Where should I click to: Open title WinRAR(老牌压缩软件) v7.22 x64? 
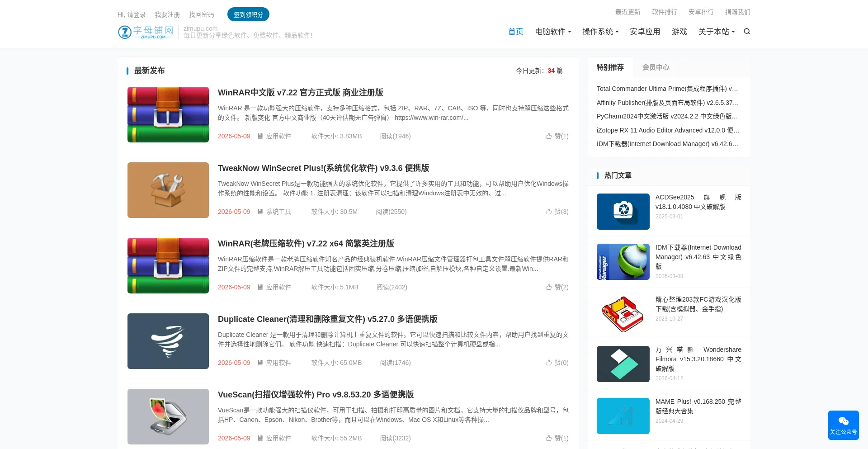pyautogui.click(x=306, y=243)
